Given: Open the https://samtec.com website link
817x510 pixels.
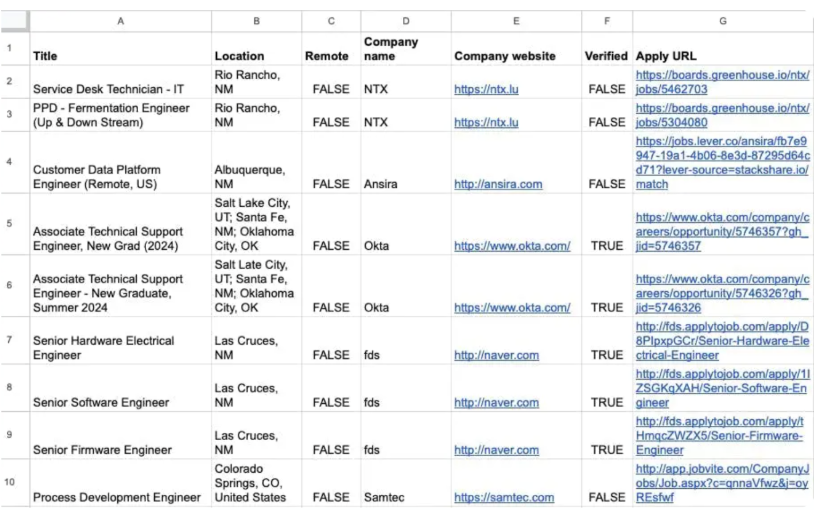Looking at the screenshot, I should point(504,497).
